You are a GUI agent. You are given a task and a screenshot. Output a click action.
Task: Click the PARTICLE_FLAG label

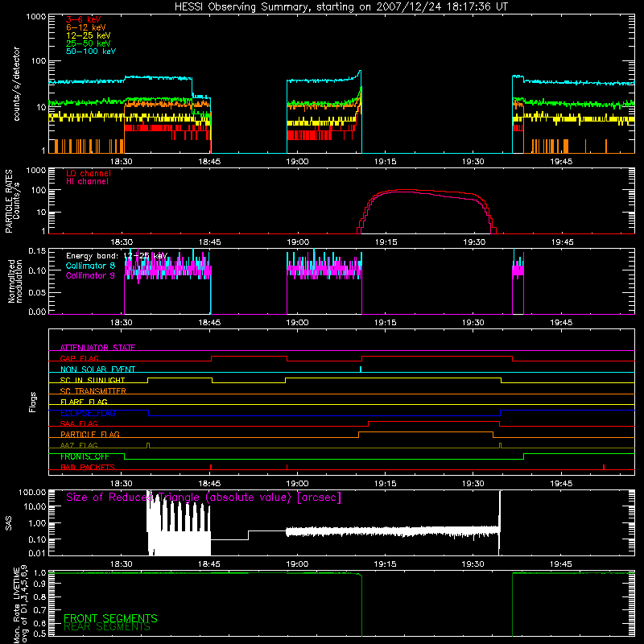[x=90, y=434]
